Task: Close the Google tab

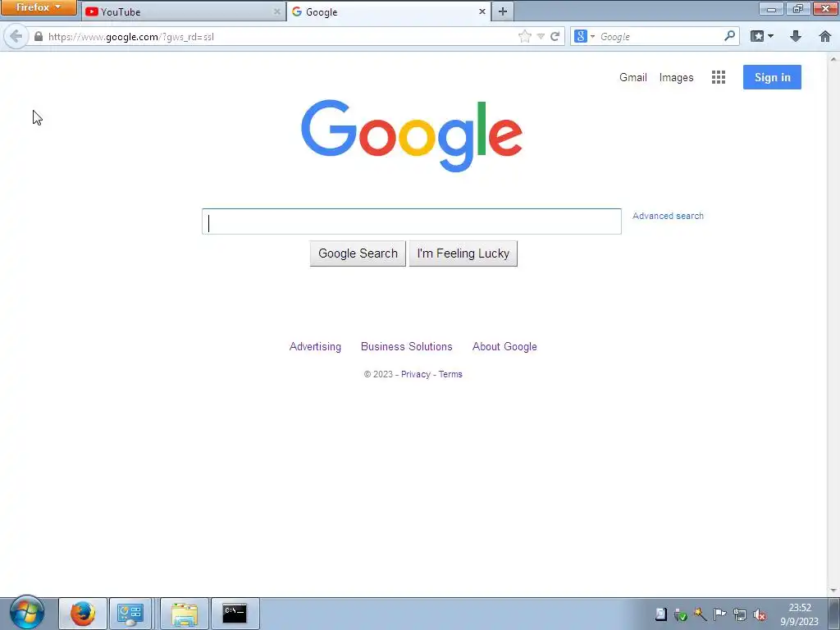Action: click(x=482, y=11)
